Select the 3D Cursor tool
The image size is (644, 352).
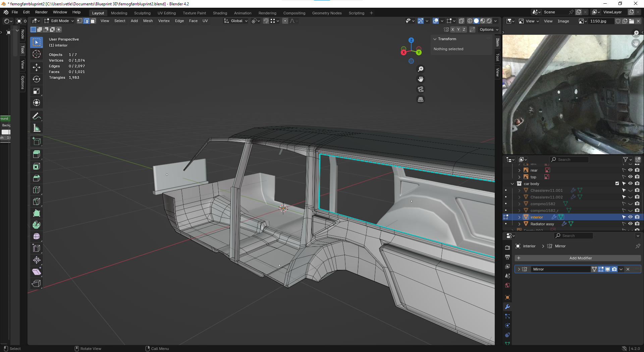37,54
